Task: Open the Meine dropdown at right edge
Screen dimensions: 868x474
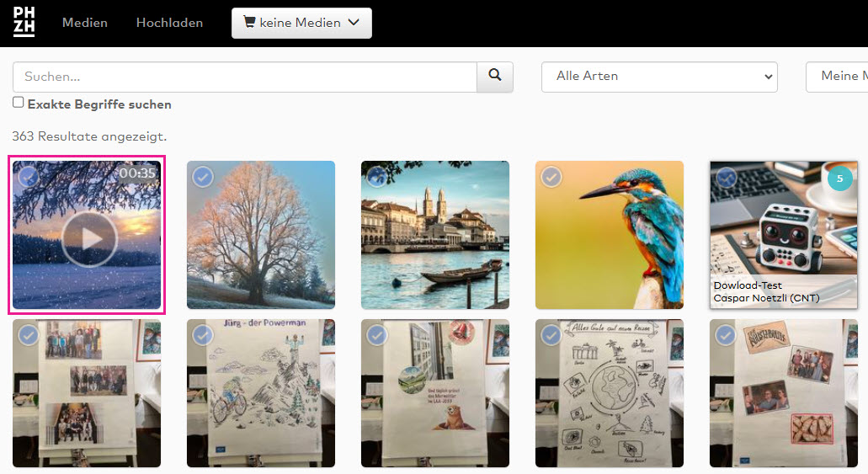Action: [837, 77]
